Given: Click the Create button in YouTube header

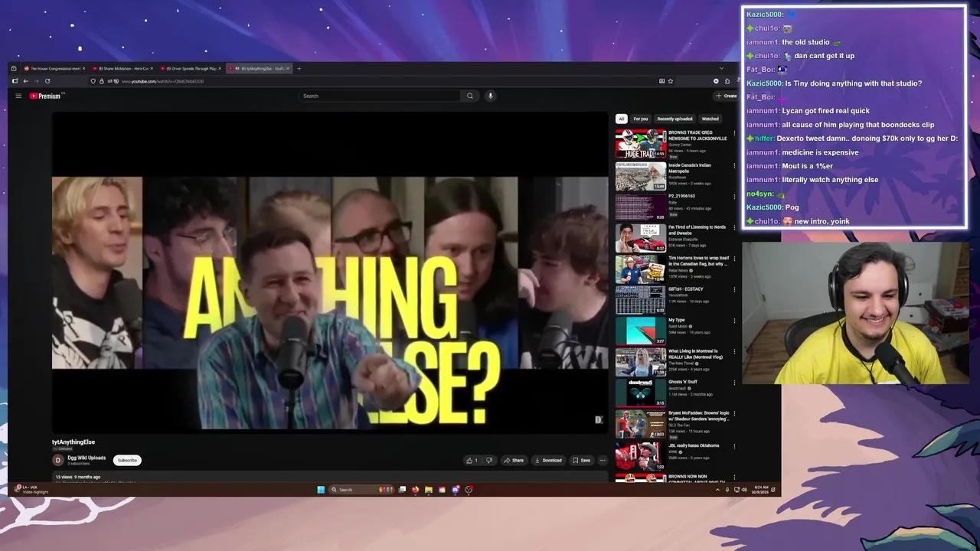Looking at the screenshot, I should coord(726,96).
